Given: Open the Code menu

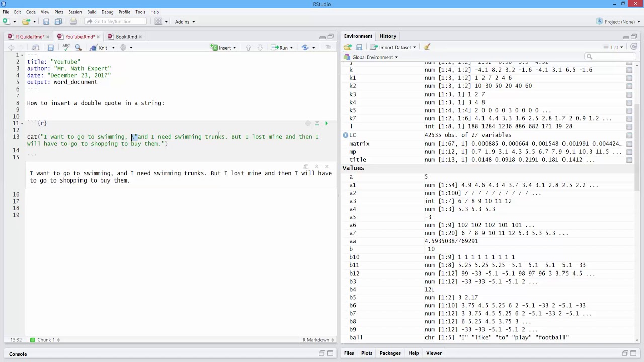Looking at the screenshot, I should pyautogui.click(x=31, y=12).
